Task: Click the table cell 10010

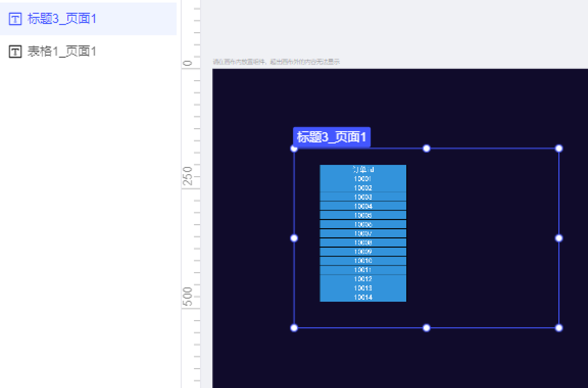Action: 363,261
